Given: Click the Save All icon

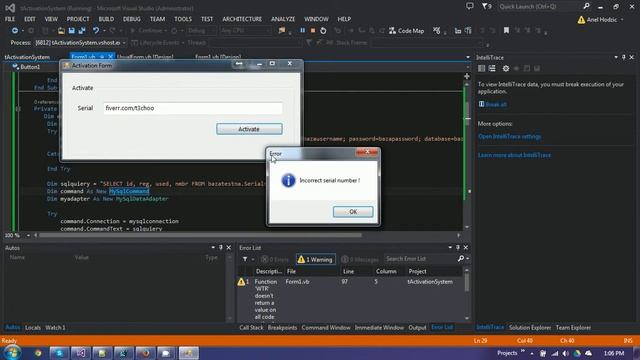Looking at the screenshot, I should 82,31.
